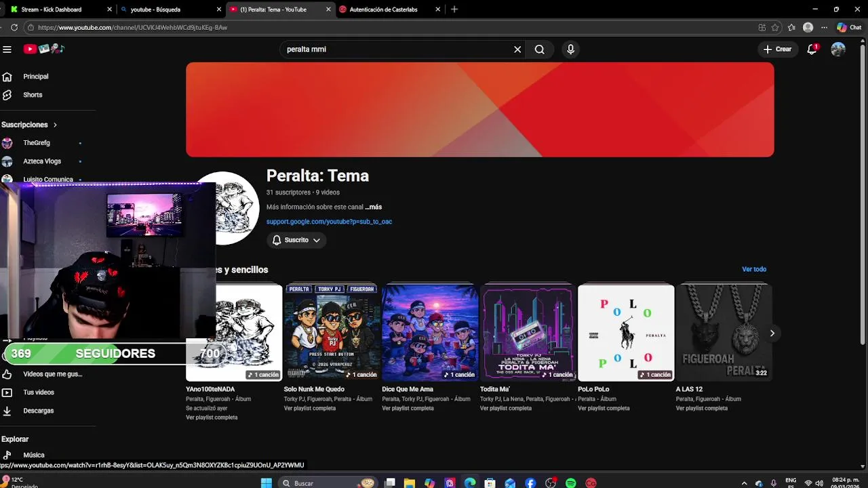Click the browser address bar URL
The height and width of the screenshot is (488, 868).
click(132, 28)
